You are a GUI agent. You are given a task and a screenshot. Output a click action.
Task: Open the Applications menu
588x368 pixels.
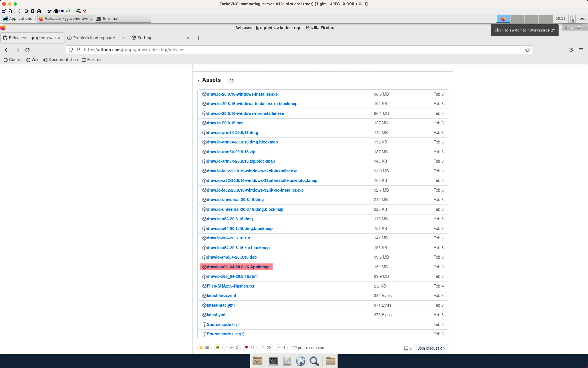coord(17,18)
